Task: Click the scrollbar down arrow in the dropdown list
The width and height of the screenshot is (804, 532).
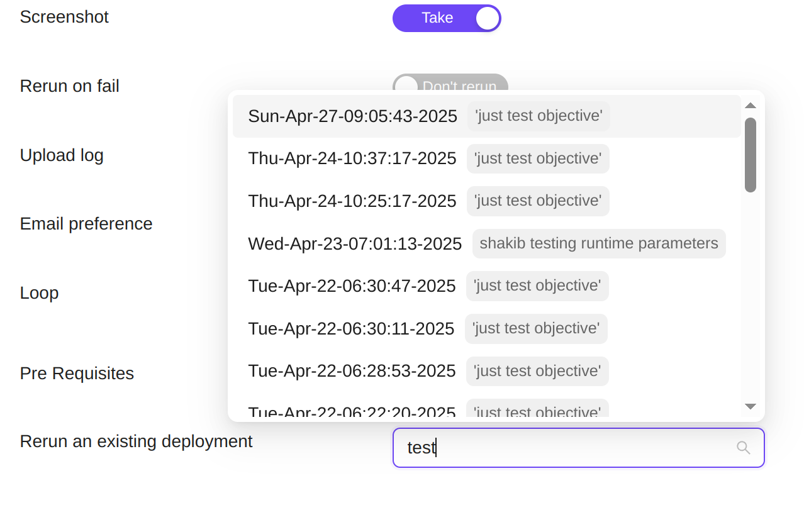Action: click(750, 407)
